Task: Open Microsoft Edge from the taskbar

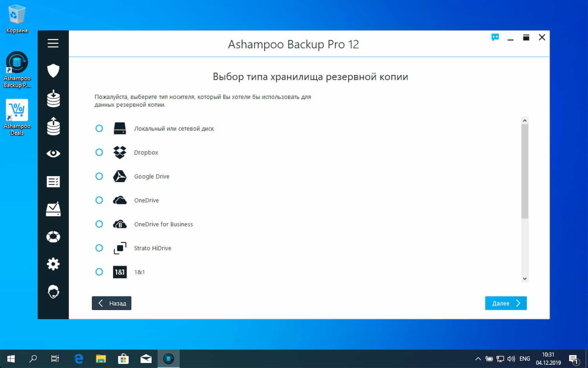Action: pos(78,358)
